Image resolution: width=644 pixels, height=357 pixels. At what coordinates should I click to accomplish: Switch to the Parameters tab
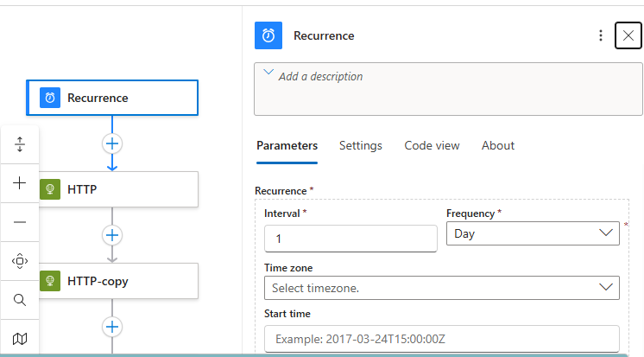click(287, 145)
